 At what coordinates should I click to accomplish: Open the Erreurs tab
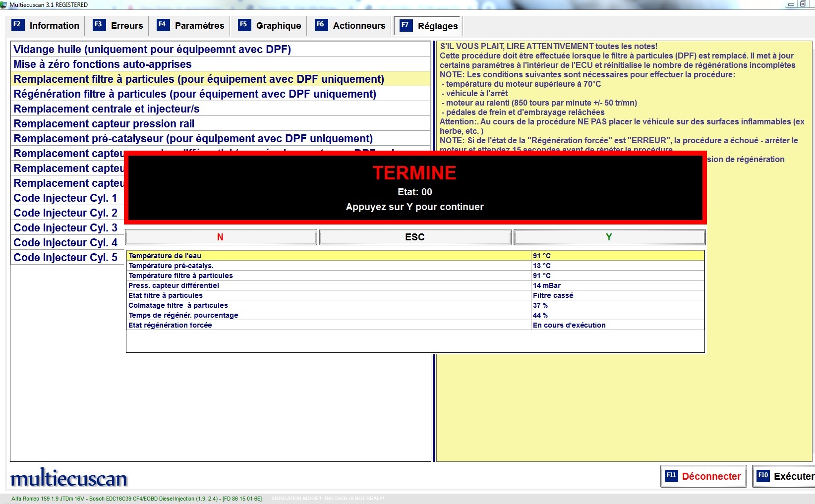pyautogui.click(x=127, y=26)
